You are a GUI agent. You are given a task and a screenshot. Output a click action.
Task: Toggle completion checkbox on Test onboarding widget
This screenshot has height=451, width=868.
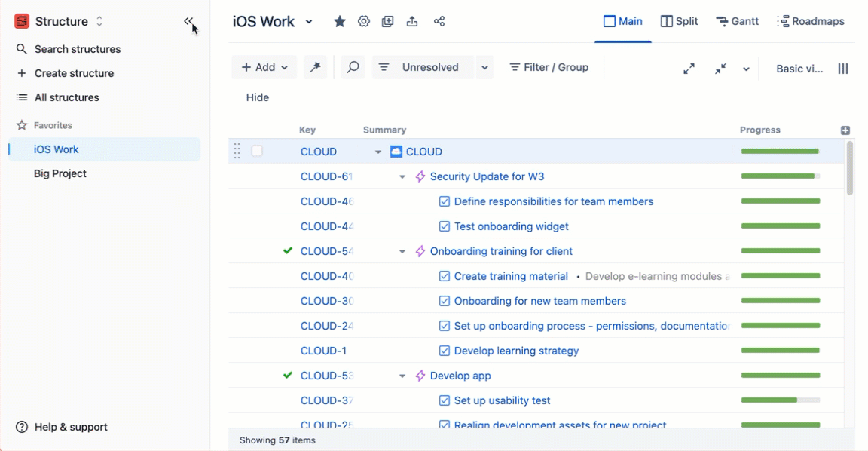(x=445, y=226)
